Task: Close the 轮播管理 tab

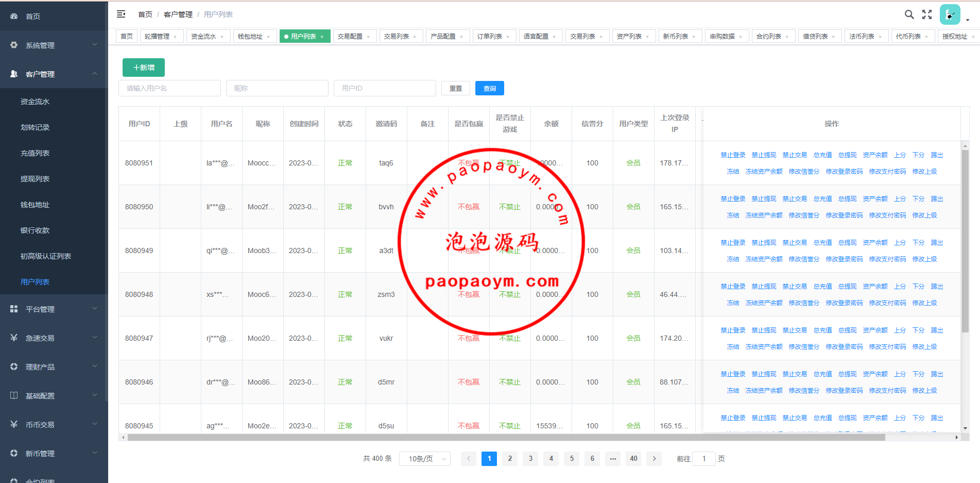Action: coord(175,37)
